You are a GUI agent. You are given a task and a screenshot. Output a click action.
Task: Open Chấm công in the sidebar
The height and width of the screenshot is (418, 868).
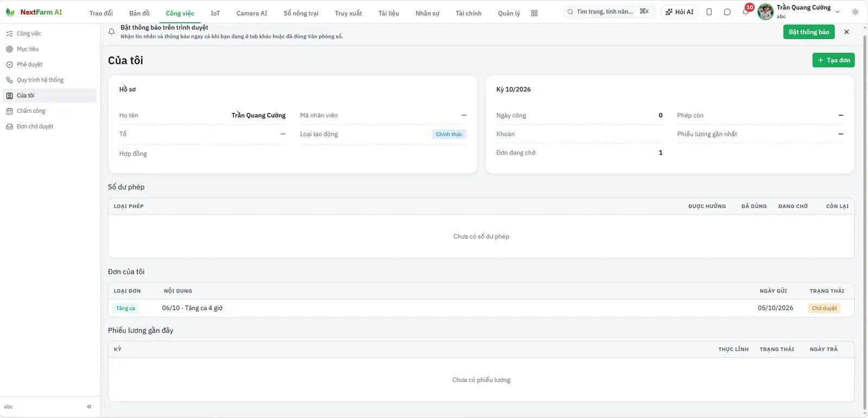49,111
